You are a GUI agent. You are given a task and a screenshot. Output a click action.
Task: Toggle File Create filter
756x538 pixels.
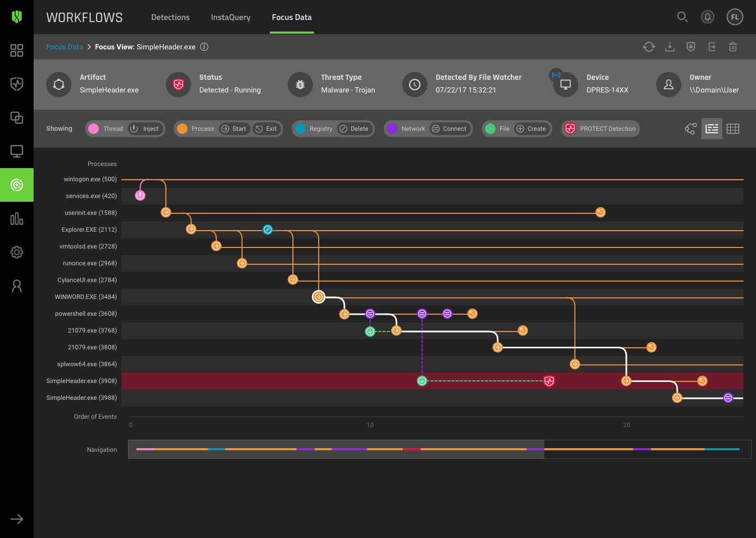tap(531, 129)
